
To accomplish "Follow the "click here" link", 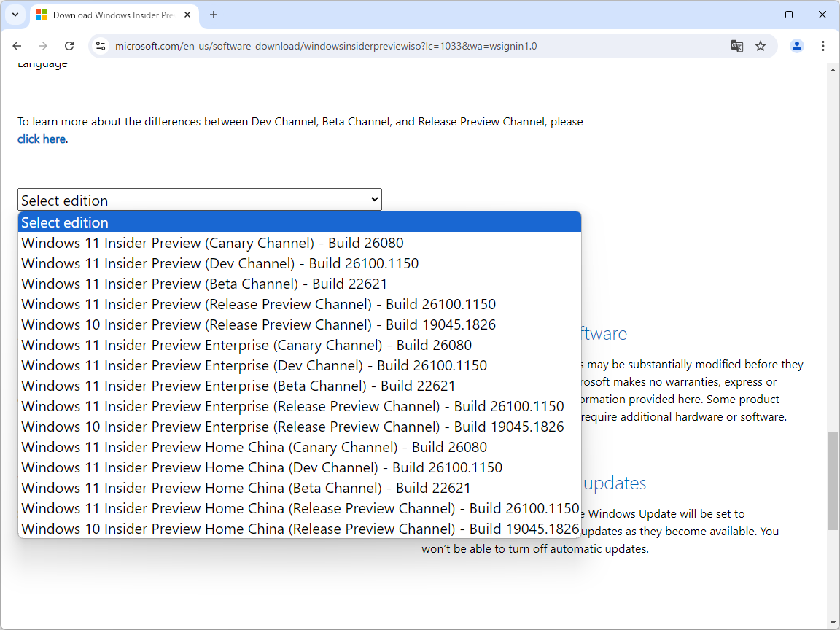I will (42, 139).
